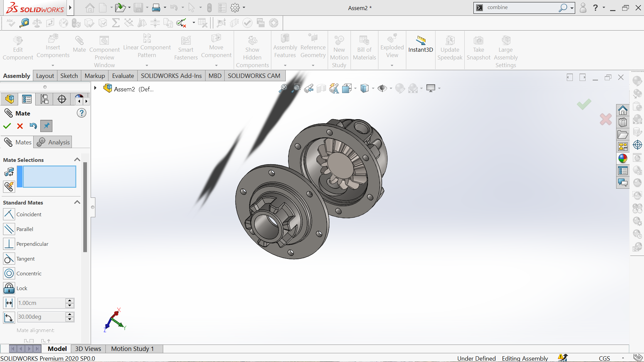
Task: Toggle Instant3D in the ribbon
Action: tap(420, 45)
